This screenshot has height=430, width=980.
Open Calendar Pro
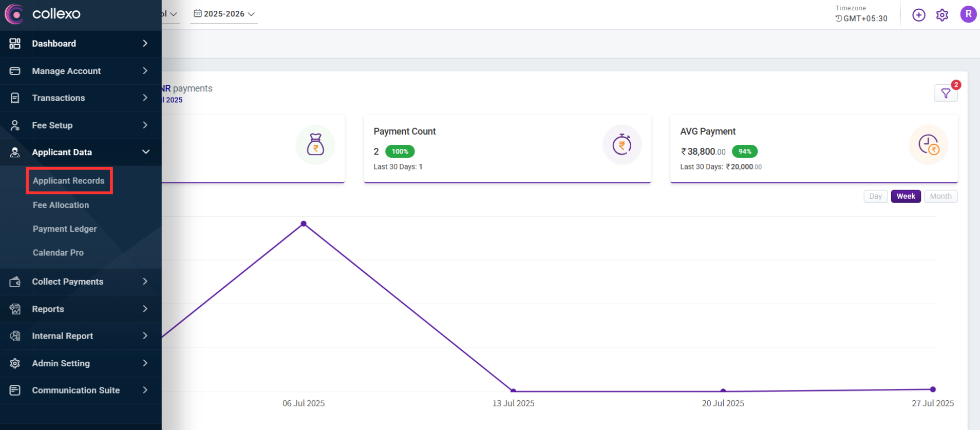click(x=58, y=253)
